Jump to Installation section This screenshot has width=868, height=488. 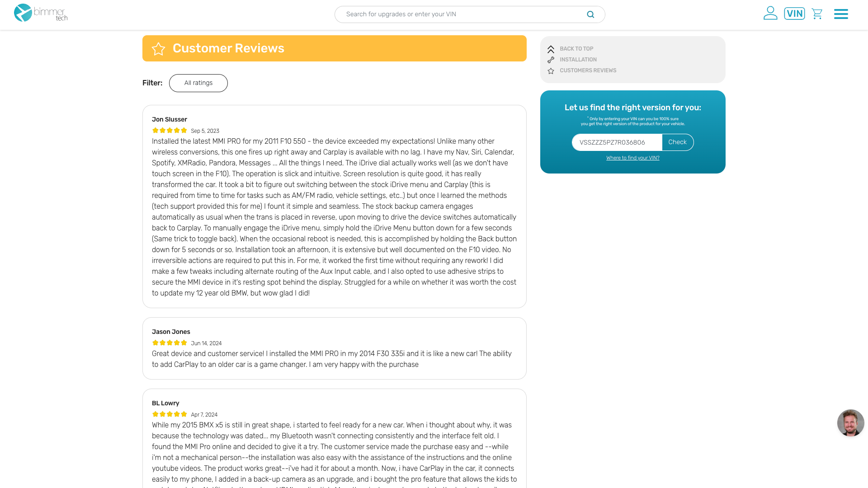tap(578, 60)
